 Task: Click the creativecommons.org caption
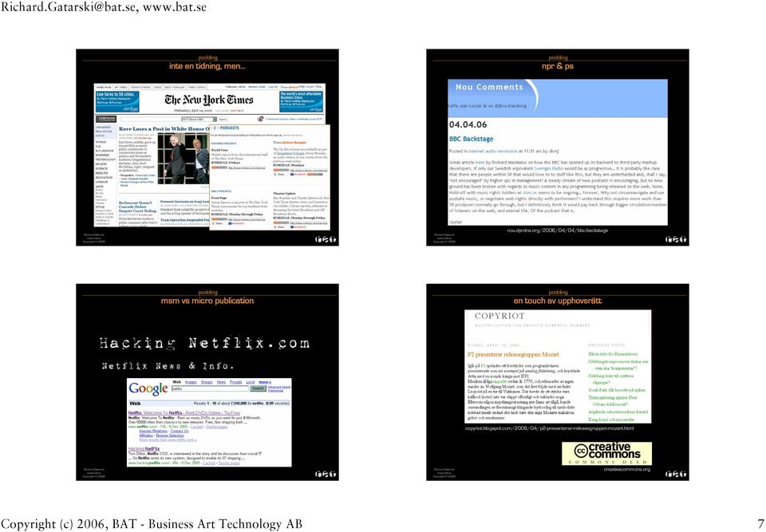coord(627,470)
